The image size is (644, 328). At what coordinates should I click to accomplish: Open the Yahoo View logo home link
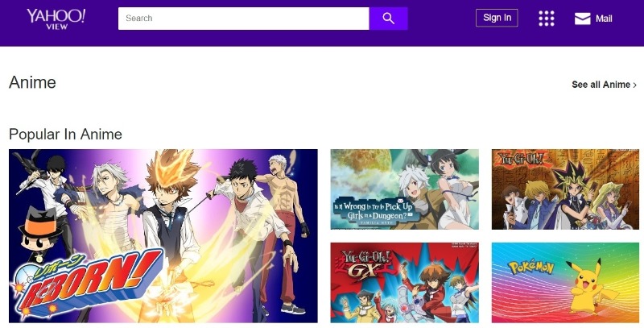click(56, 19)
